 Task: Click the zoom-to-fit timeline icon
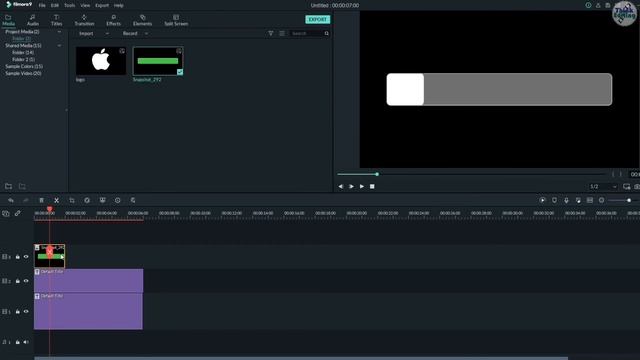[590, 200]
